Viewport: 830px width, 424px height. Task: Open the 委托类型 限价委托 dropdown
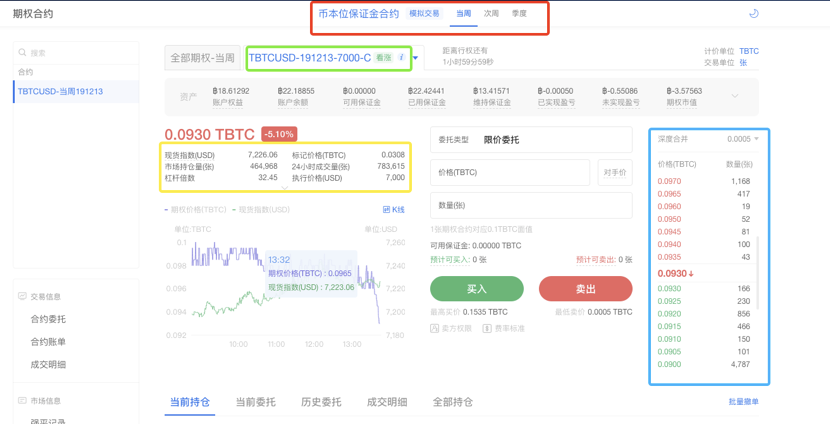coord(531,140)
